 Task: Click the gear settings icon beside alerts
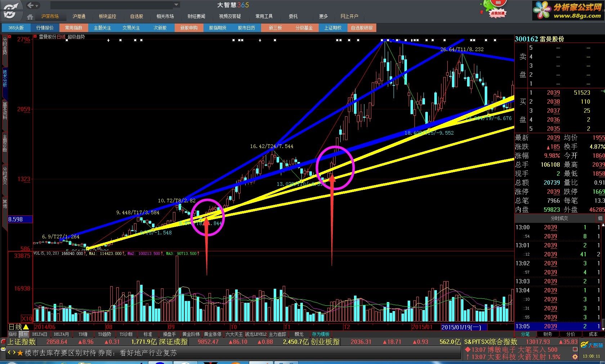575,356
